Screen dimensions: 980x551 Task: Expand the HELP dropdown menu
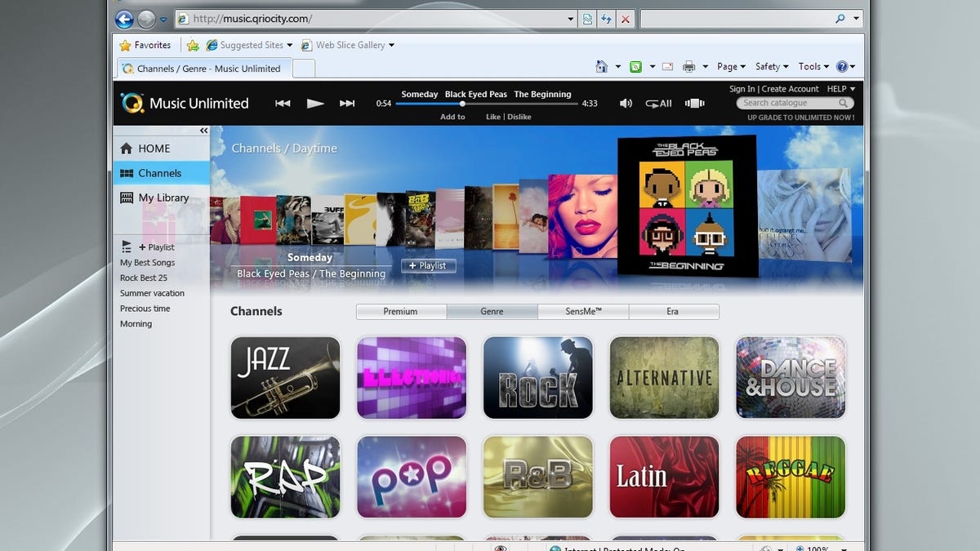pos(840,89)
